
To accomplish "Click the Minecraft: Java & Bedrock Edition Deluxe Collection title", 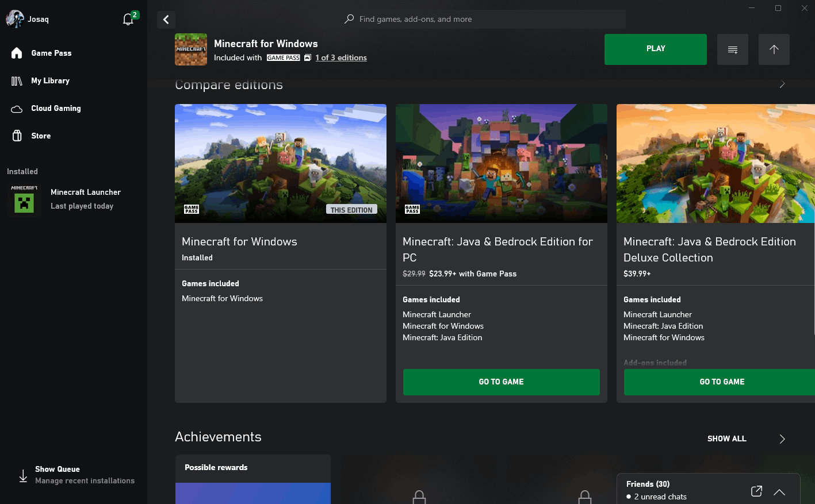I will click(x=710, y=249).
